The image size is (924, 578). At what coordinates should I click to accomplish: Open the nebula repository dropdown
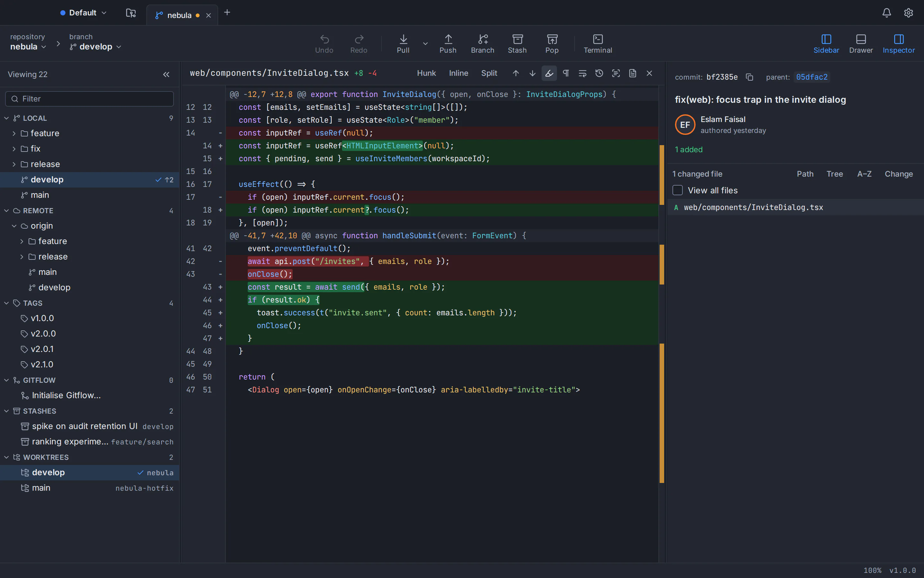click(x=28, y=47)
